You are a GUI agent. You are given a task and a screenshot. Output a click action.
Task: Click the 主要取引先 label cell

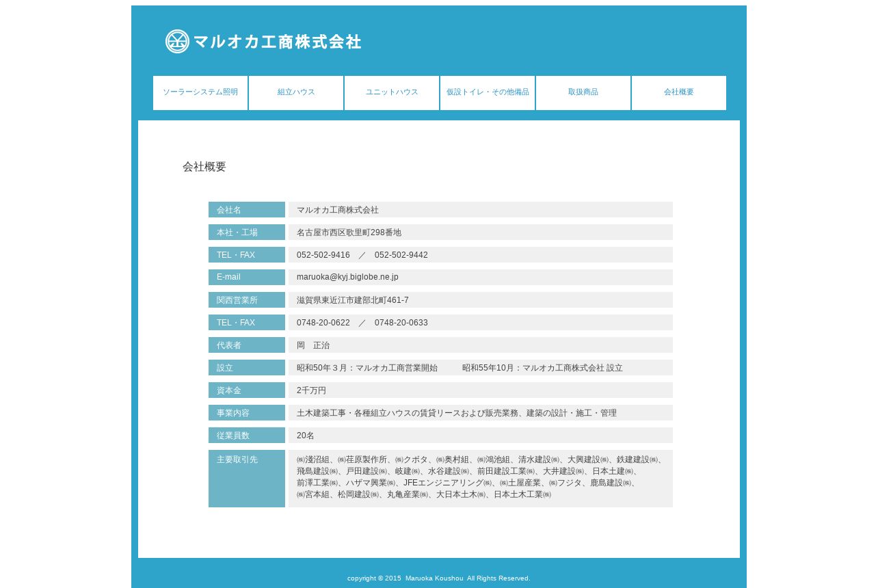click(247, 479)
